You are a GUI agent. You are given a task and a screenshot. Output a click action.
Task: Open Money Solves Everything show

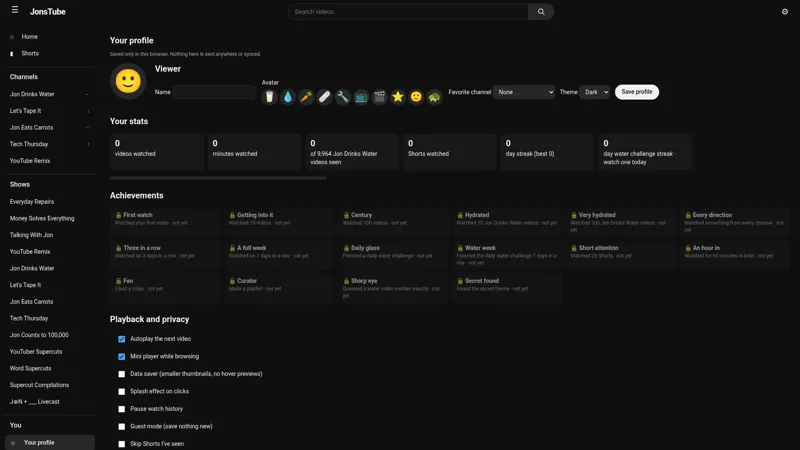pyautogui.click(x=42, y=218)
